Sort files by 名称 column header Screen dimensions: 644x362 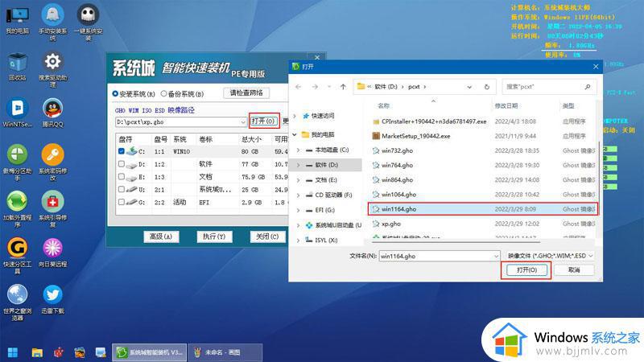click(x=383, y=106)
